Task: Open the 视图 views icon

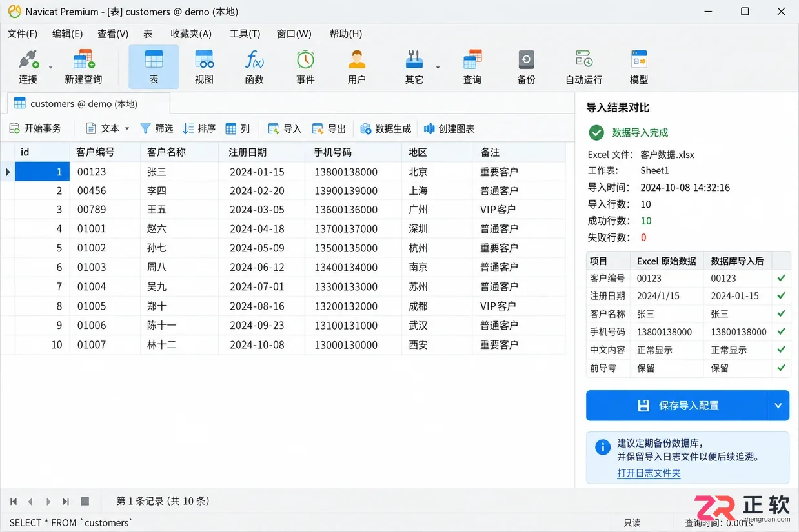Action: point(204,61)
